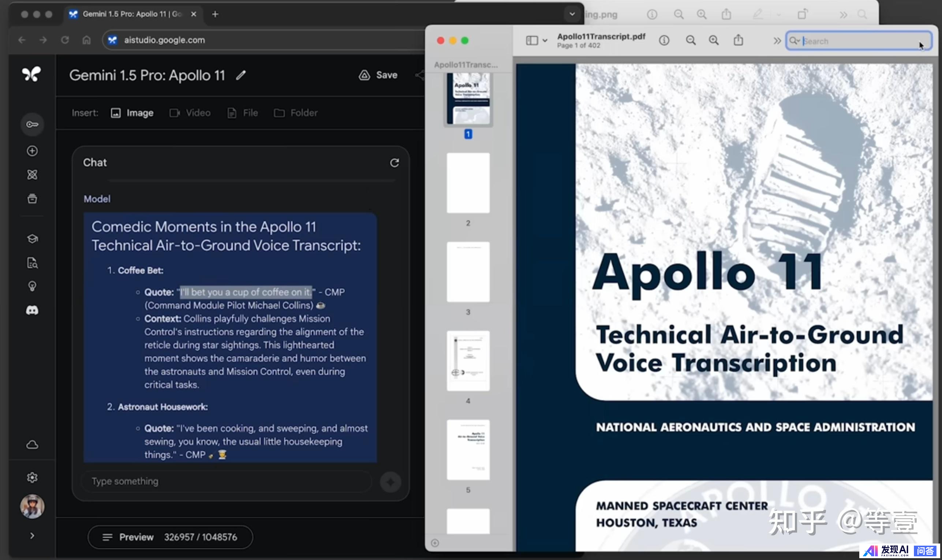
Task: Click highlighted quote 'I'll bet you a cup of coffee'
Action: [x=246, y=292]
